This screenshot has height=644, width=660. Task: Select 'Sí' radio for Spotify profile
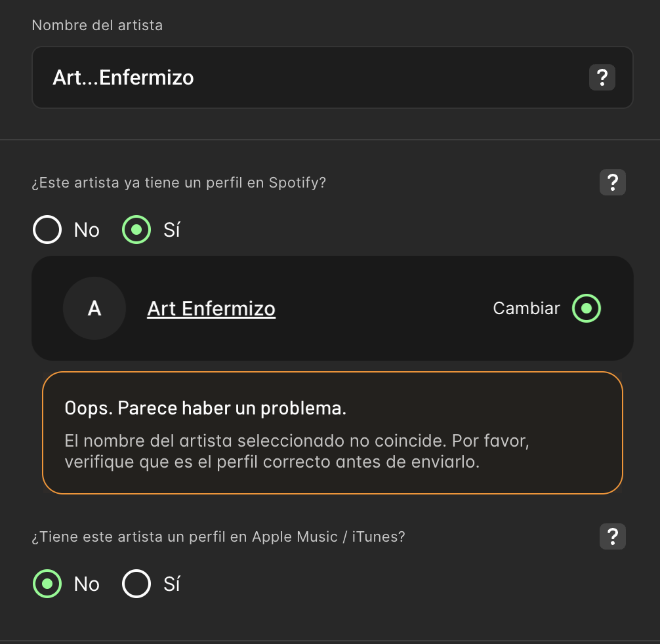coord(136,230)
